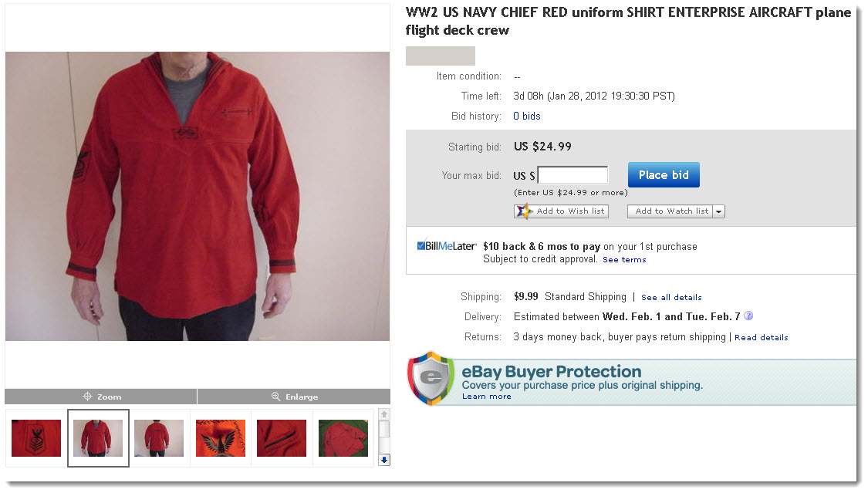
Task: Click the Zoom crosshair icon
Action: [x=87, y=397]
